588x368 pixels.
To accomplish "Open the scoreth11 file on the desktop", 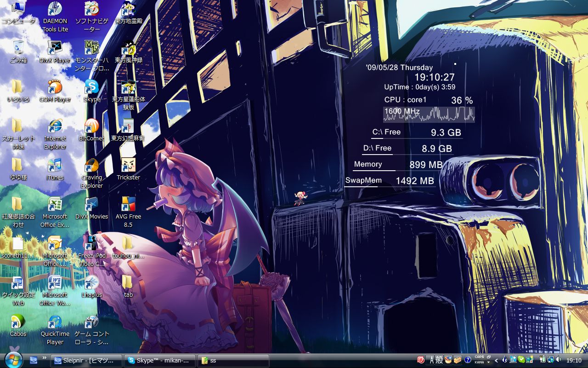I will (x=18, y=247).
